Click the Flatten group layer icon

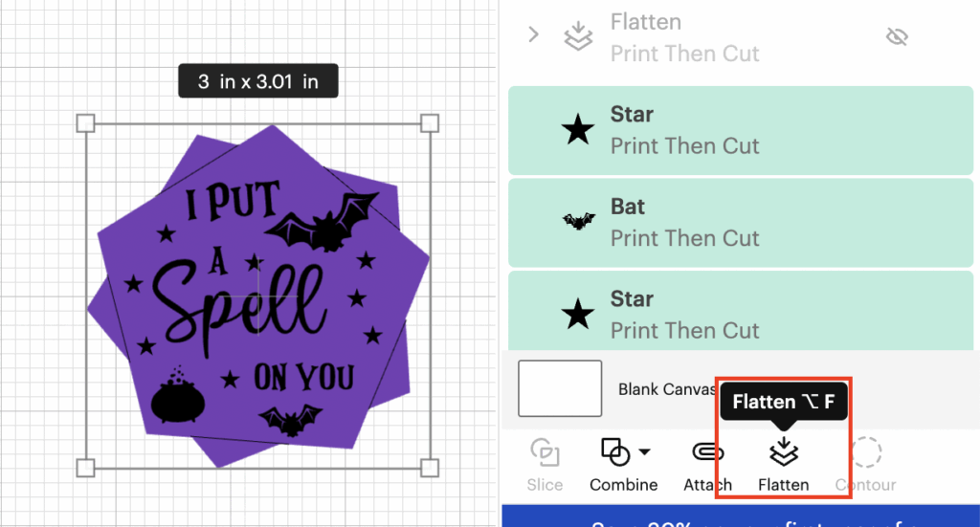pyautogui.click(x=578, y=37)
